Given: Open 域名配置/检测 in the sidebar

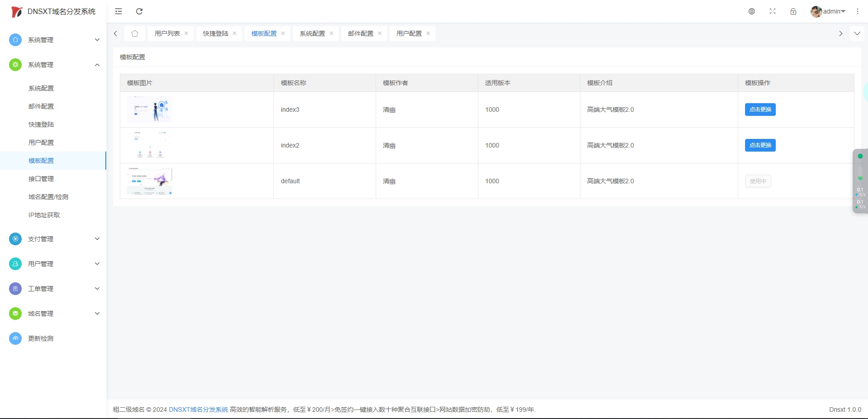Looking at the screenshot, I should (x=53, y=197).
